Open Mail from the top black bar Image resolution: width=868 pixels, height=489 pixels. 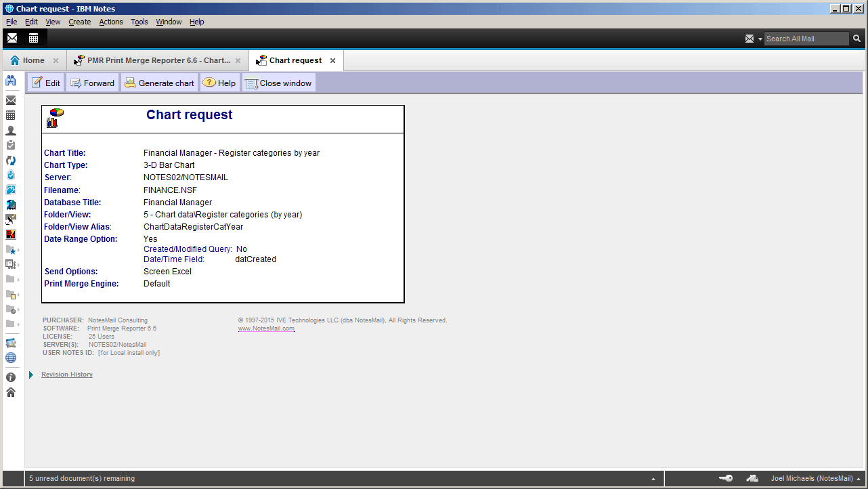pos(12,38)
